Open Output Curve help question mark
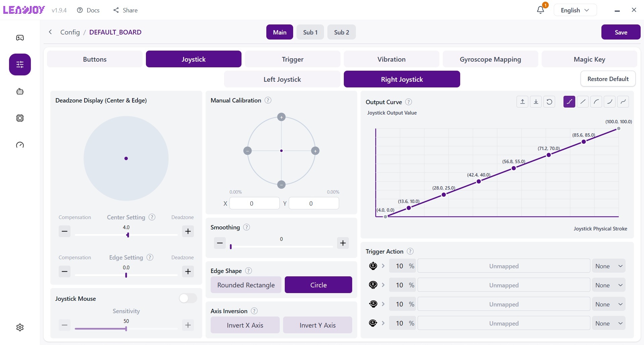Viewport: 644px width, 345px height. [408, 102]
